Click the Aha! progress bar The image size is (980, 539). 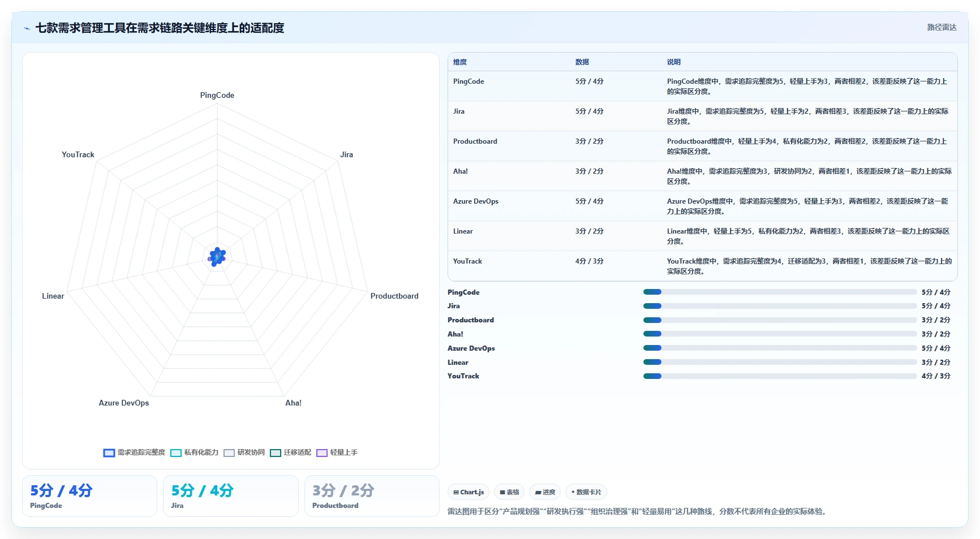[x=780, y=334]
